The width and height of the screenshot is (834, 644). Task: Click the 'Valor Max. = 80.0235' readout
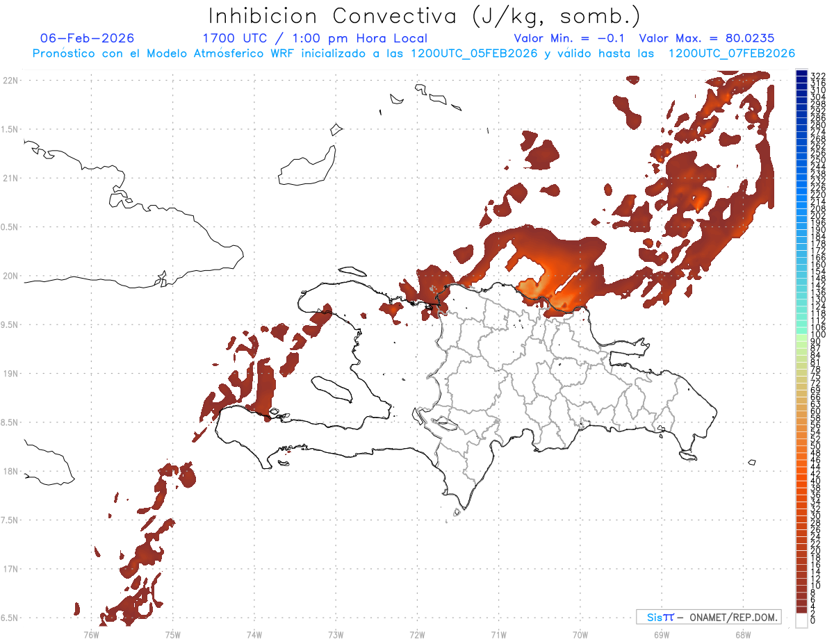coord(707,38)
